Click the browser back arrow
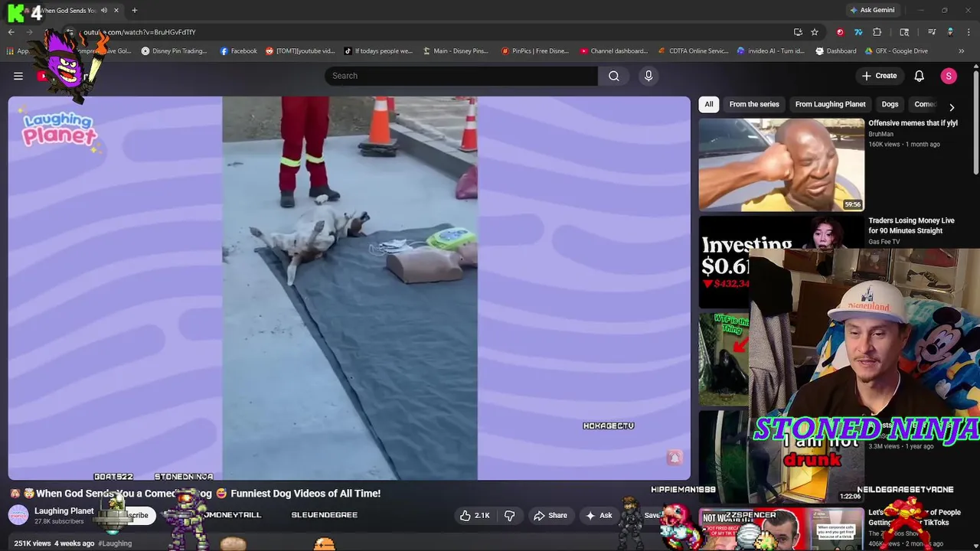This screenshot has height=551, width=980. click(x=11, y=32)
